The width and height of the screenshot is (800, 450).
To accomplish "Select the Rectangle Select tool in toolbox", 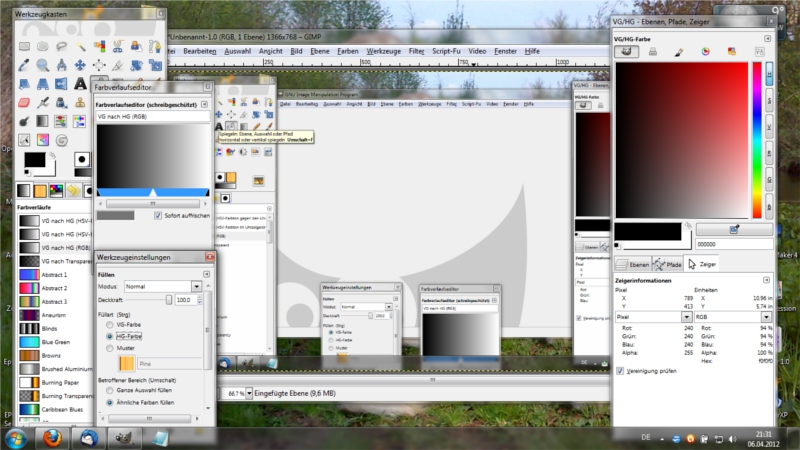I will pos(24,46).
